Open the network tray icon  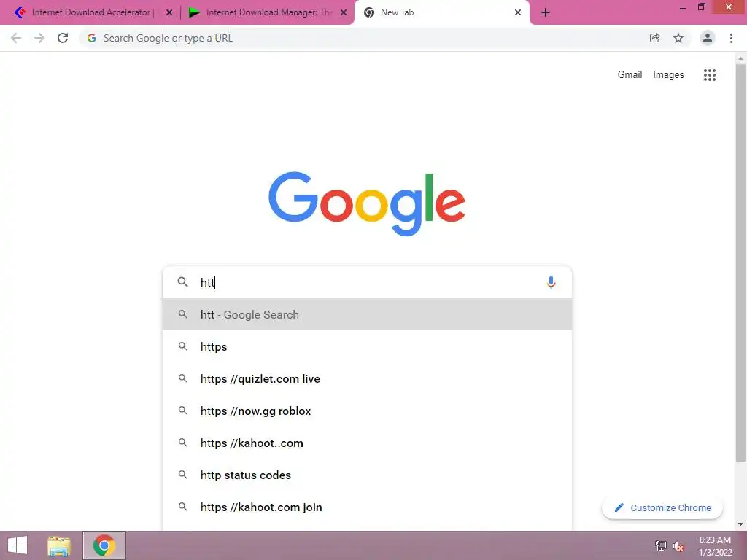point(661,545)
